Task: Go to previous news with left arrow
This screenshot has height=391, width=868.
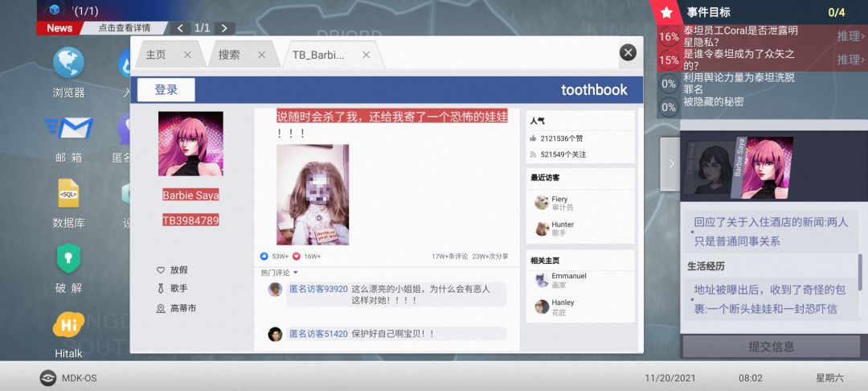Action: [181, 28]
